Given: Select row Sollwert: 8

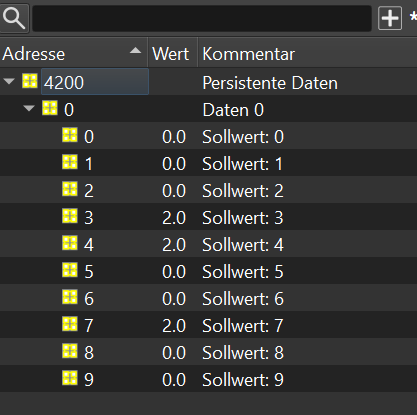Looking at the screenshot, I should click(208, 351).
